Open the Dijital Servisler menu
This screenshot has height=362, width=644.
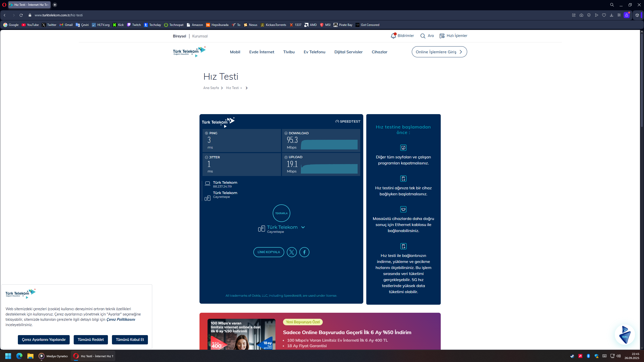click(x=348, y=52)
